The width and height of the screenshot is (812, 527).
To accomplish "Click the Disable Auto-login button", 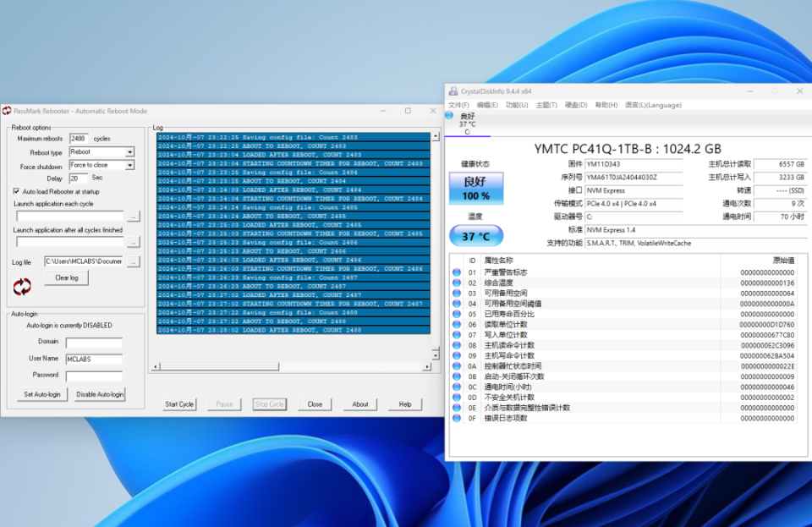I will click(x=100, y=394).
